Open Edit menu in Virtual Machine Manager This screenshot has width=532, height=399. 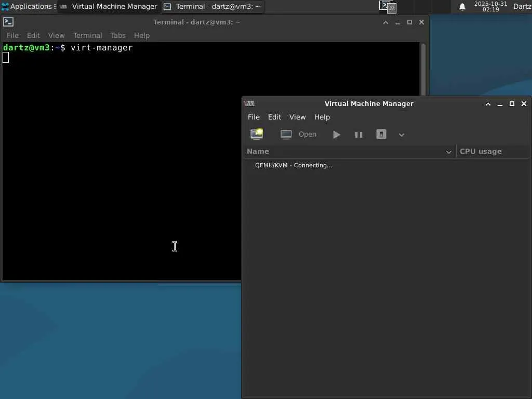[274, 117]
